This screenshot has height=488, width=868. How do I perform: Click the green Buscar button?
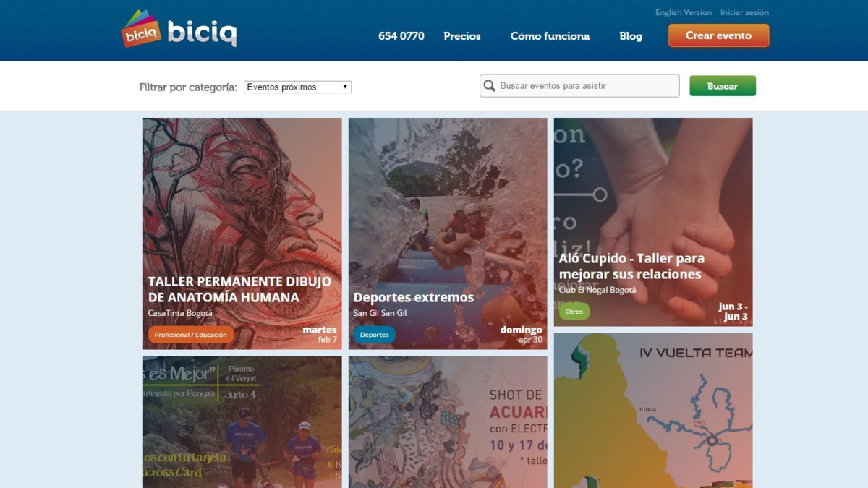723,86
